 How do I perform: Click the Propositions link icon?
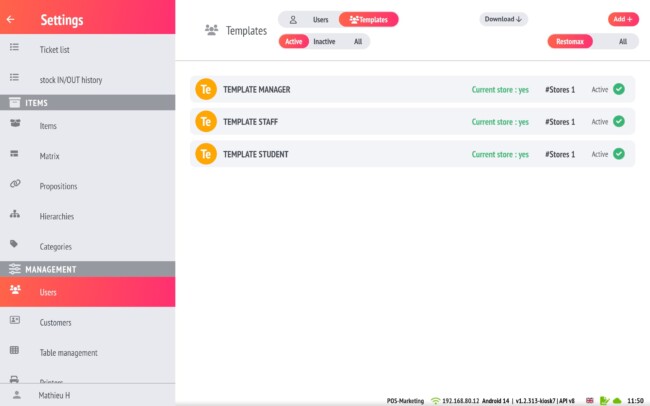(x=15, y=183)
